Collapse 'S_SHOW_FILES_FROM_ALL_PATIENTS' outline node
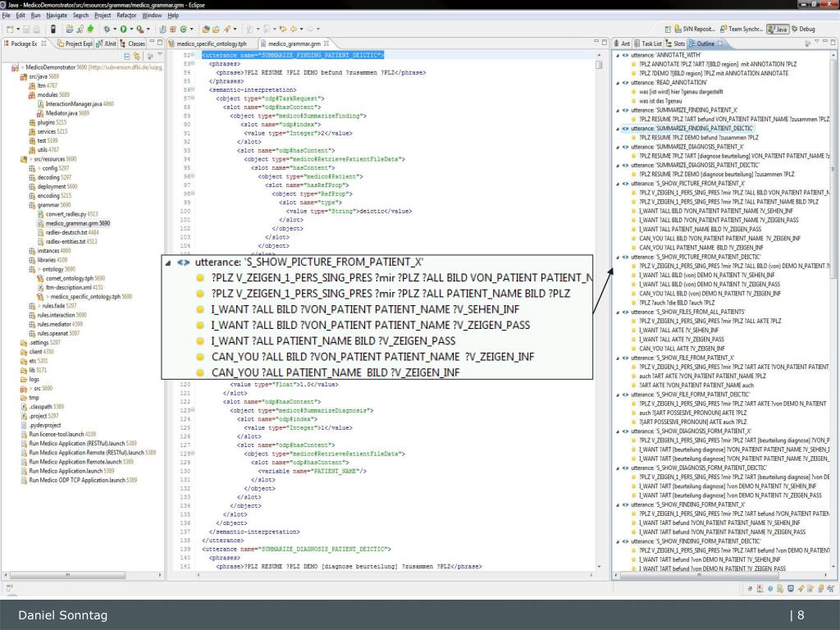This screenshot has width=840, height=630. 617,312
